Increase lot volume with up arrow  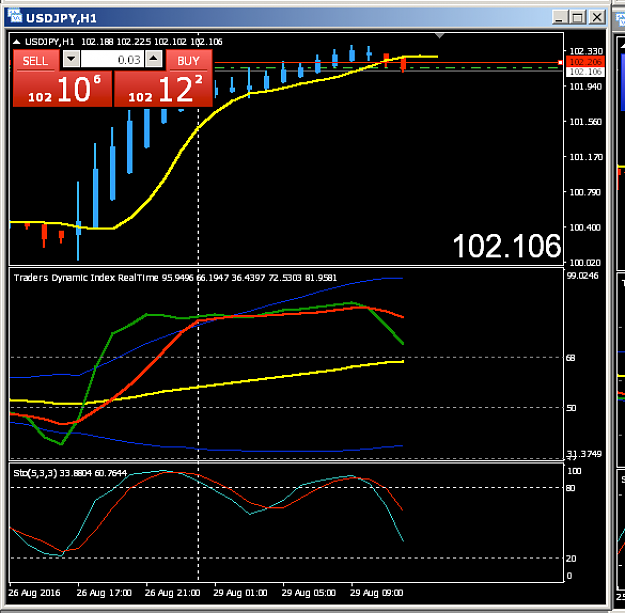coord(154,59)
